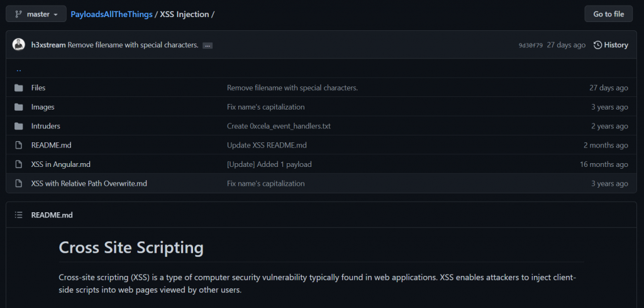Open XSS with Relative Path Overwrite.md
The height and width of the screenshot is (308, 644).
[89, 183]
